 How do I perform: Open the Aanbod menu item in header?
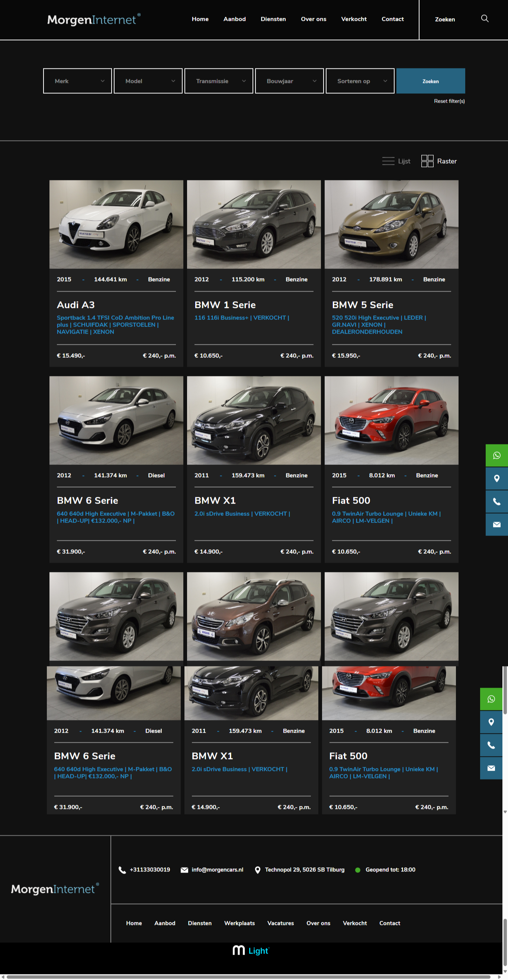tap(234, 19)
